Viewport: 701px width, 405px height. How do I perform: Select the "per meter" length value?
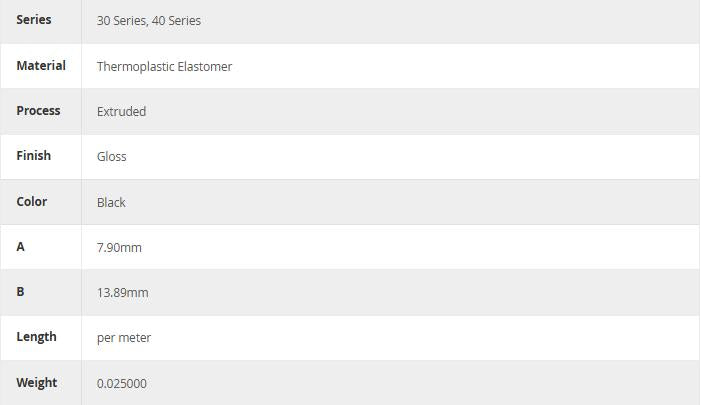click(124, 338)
